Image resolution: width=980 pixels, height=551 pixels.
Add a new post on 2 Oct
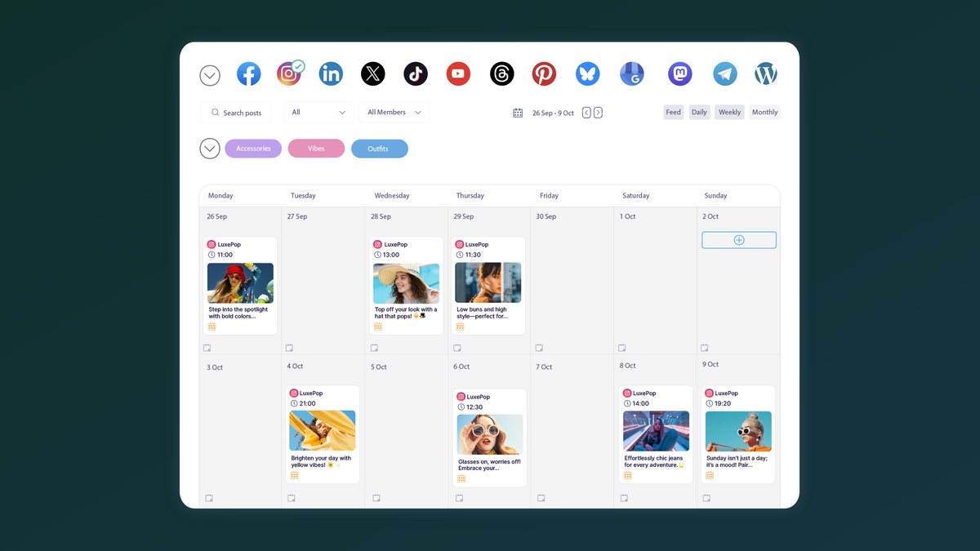(x=739, y=240)
